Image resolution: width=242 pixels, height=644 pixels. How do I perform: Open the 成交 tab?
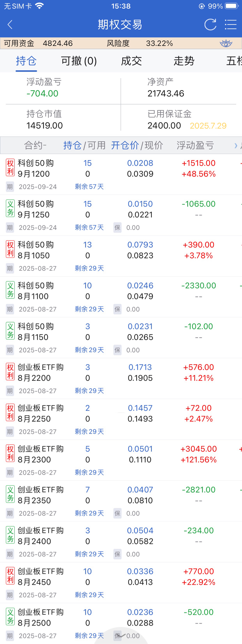click(131, 61)
